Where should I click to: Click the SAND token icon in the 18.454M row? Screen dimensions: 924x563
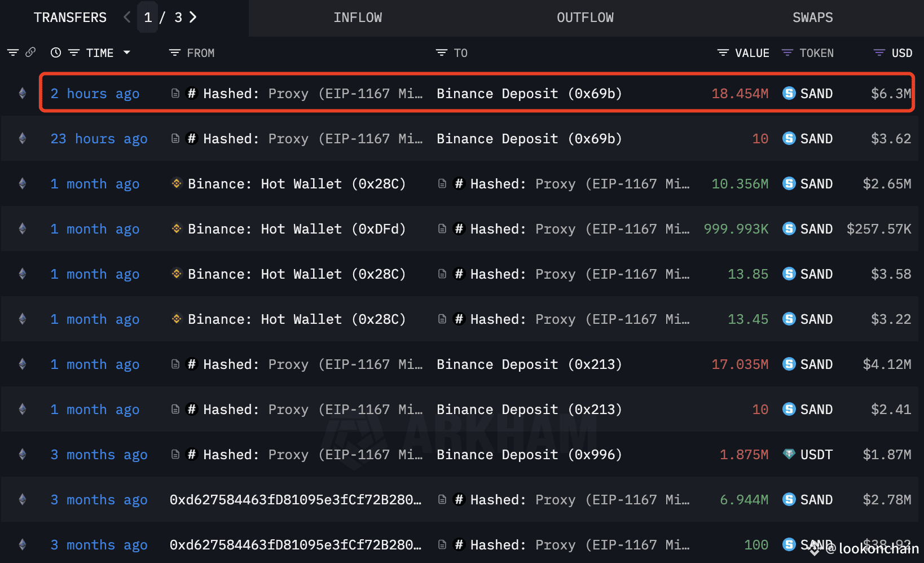789,93
